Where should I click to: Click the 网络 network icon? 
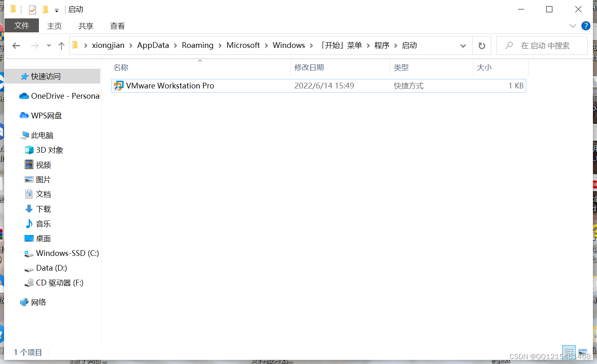click(25, 302)
